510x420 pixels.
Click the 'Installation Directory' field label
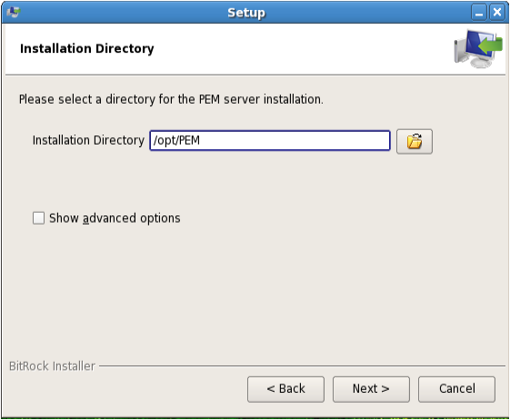[88, 141]
